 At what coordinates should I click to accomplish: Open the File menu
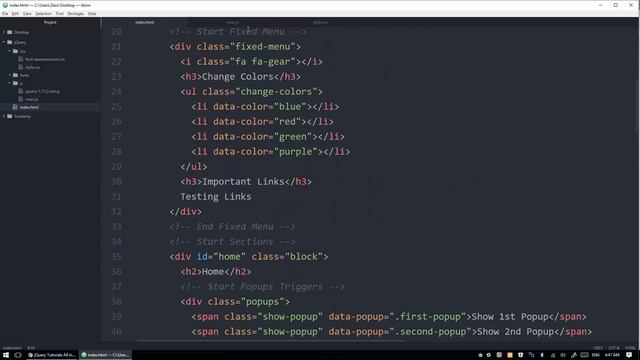click(5, 13)
